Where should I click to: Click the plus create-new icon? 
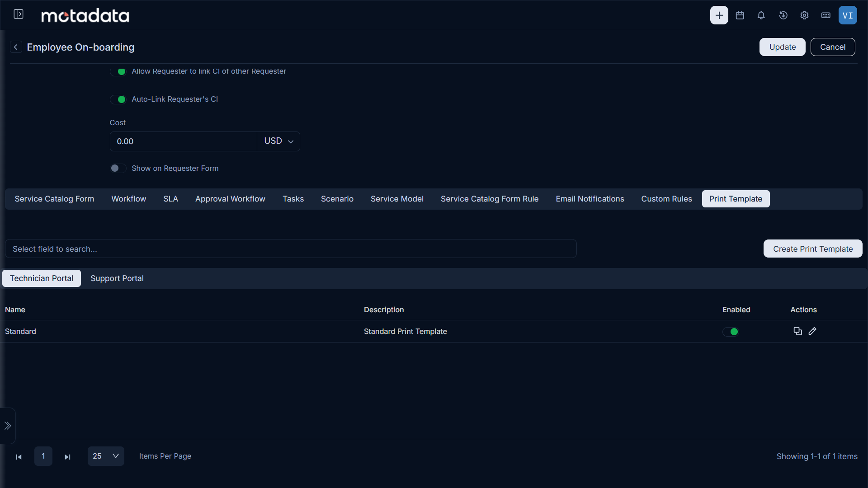tap(719, 15)
